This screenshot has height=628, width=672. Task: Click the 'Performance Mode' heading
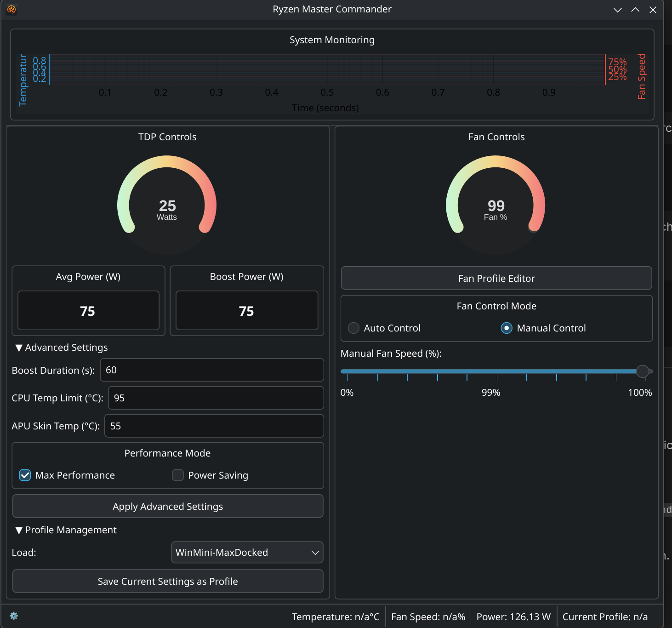tap(167, 453)
